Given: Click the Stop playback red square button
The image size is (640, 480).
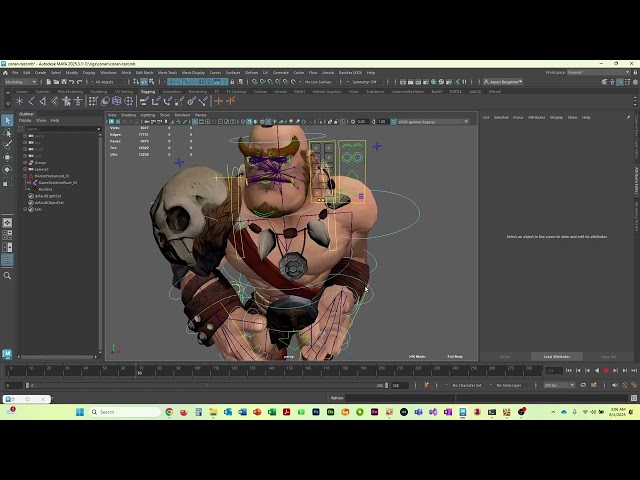Looking at the screenshot, I should [606, 370].
